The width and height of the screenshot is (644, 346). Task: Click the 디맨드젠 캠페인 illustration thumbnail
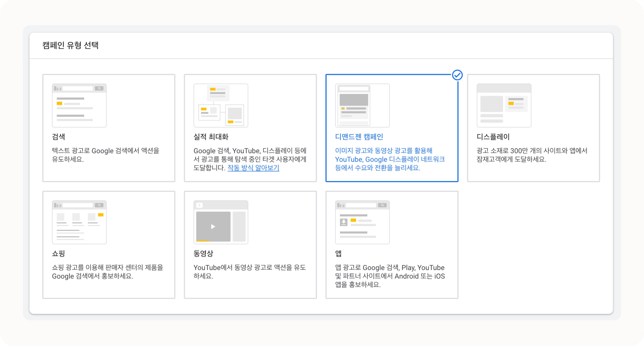362,105
